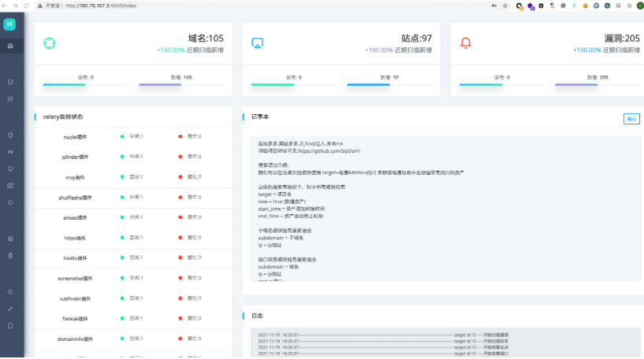Click inside the 记事本 notepad text area
The height and width of the screenshot is (359, 644).
(x=445, y=209)
